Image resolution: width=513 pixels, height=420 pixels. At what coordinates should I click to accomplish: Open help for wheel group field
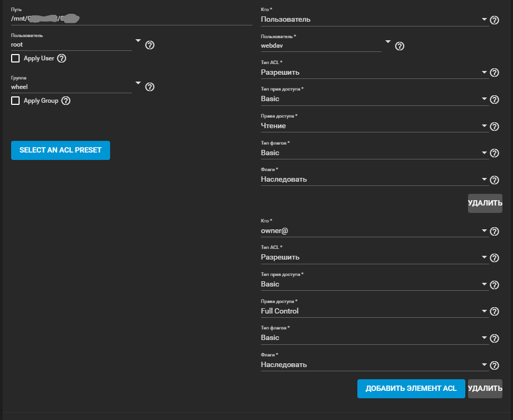[x=150, y=87]
